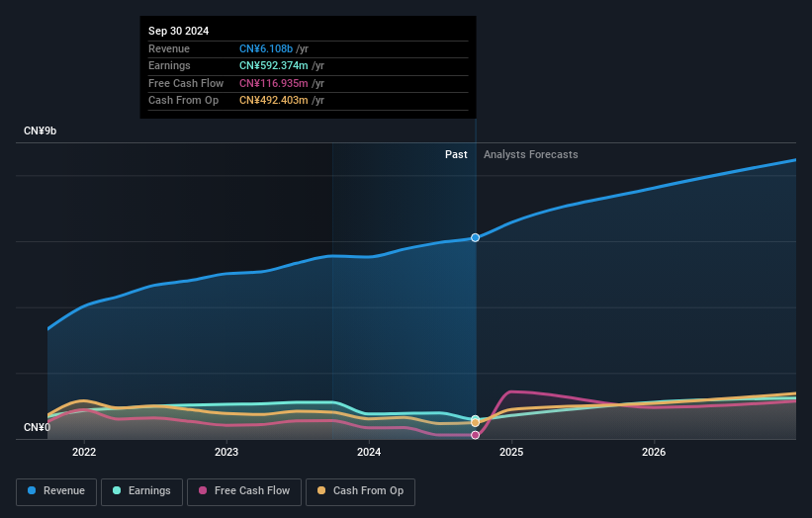Click the CN¥592.374m earnings value
Image resolution: width=812 pixels, height=518 pixels.
pos(273,65)
